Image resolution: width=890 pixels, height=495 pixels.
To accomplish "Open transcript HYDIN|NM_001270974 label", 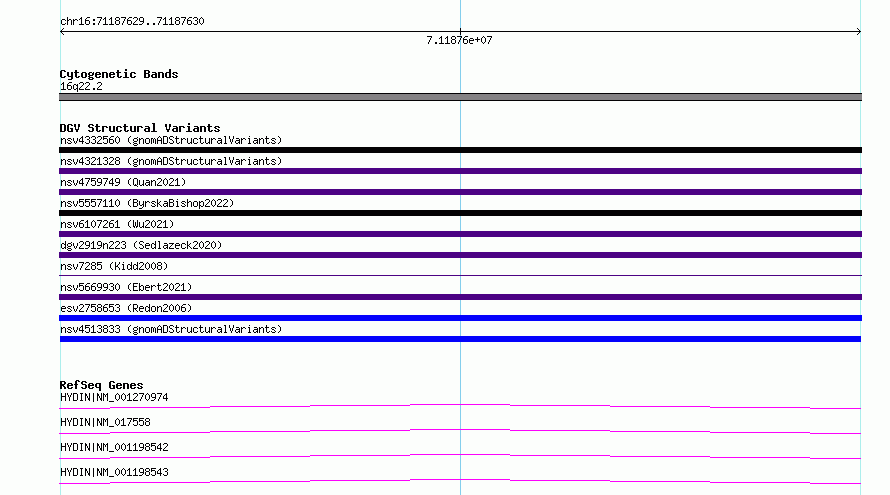I will coord(114,397).
